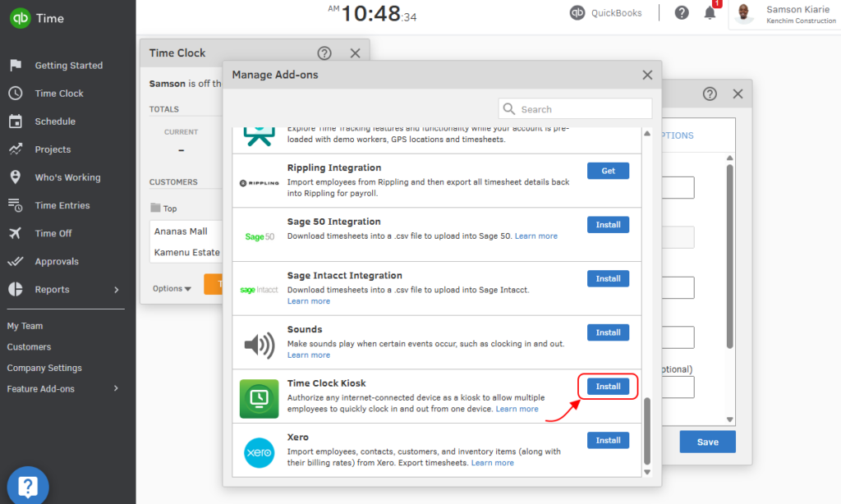Viewport: 841px width, 504px height.
Task: Click Sage Intacct Integration title
Action: [x=344, y=275]
